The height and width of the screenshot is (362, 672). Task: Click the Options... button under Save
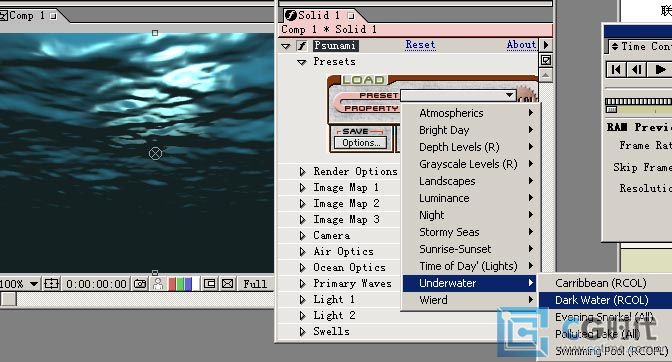pyautogui.click(x=361, y=143)
